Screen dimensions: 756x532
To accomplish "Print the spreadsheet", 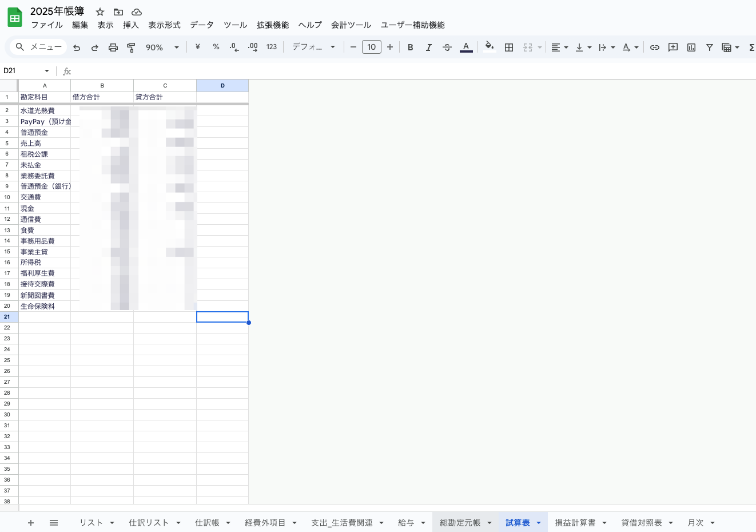I will tap(113, 47).
